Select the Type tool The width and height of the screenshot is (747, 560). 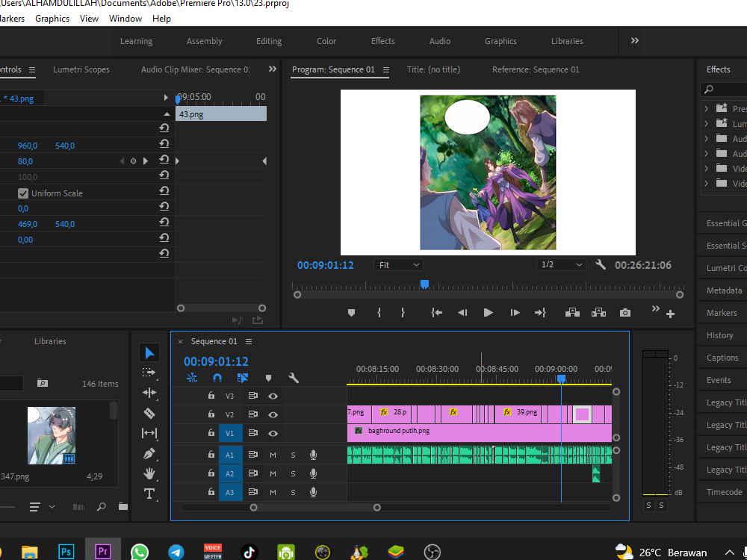point(149,494)
